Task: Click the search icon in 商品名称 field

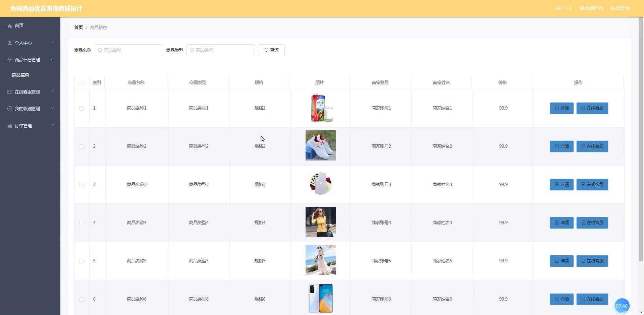Action: tap(100, 50)
